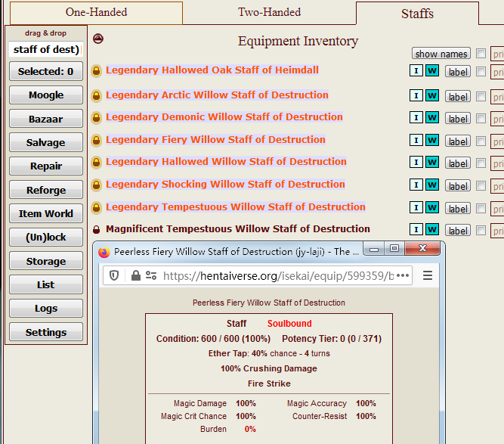Click the lock icon beside Legendary Tempestuous Willow Staff
Image resolution: width=504 pixels, height=444 pixels.
point(96,207)
